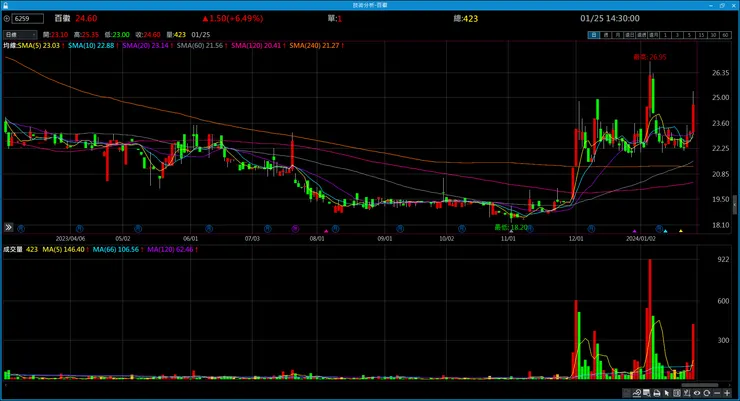Click the stock code input field showing 6259
The width and height of the screenshot is (740, 401).
point(27,18)
